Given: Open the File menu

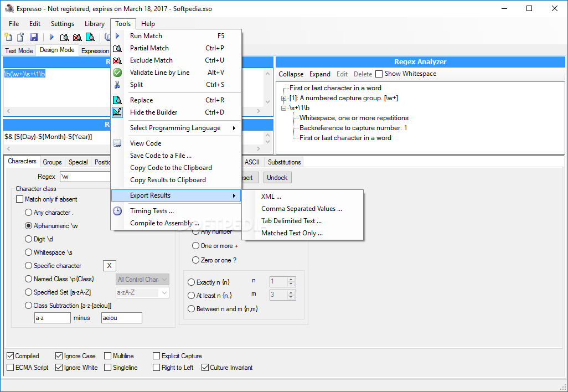Looking at the screenshot, I should tap(14, 24).
